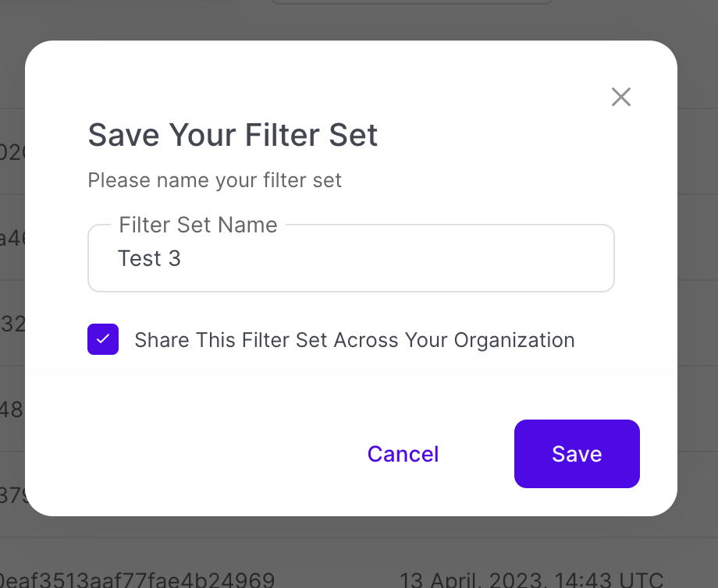Close the Save Your Filter Set dialog
The width and height of the screenshot is (718, 588).
pyautogui.click(x=621, y=97)
